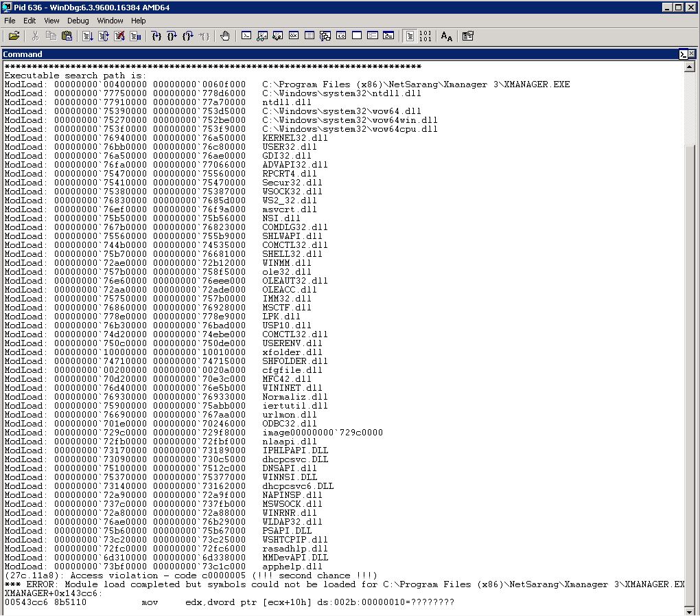700x616 pixels.
Task: Toggle source mode off
Action: [x=425, y=36]
